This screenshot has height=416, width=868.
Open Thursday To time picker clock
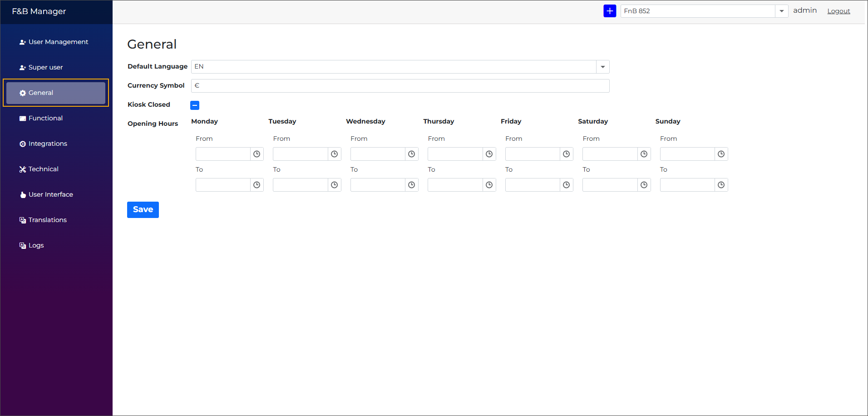coord(489,185)
